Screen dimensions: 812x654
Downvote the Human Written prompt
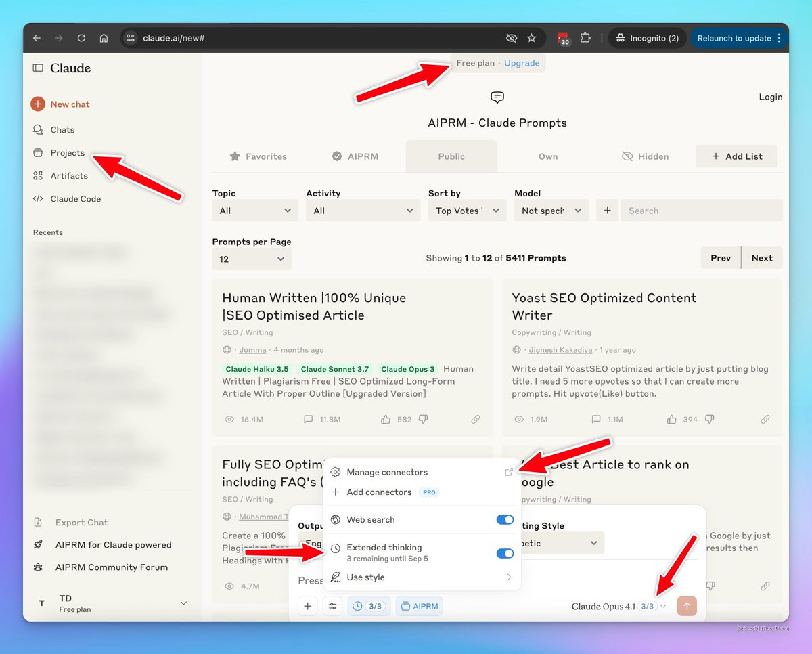tap(424, 420)
